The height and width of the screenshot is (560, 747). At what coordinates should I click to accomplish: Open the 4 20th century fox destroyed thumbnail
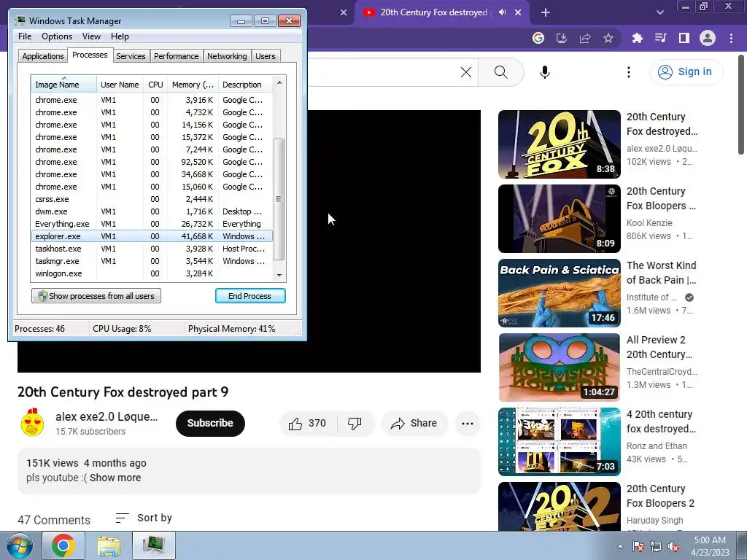tap(560, 442)
